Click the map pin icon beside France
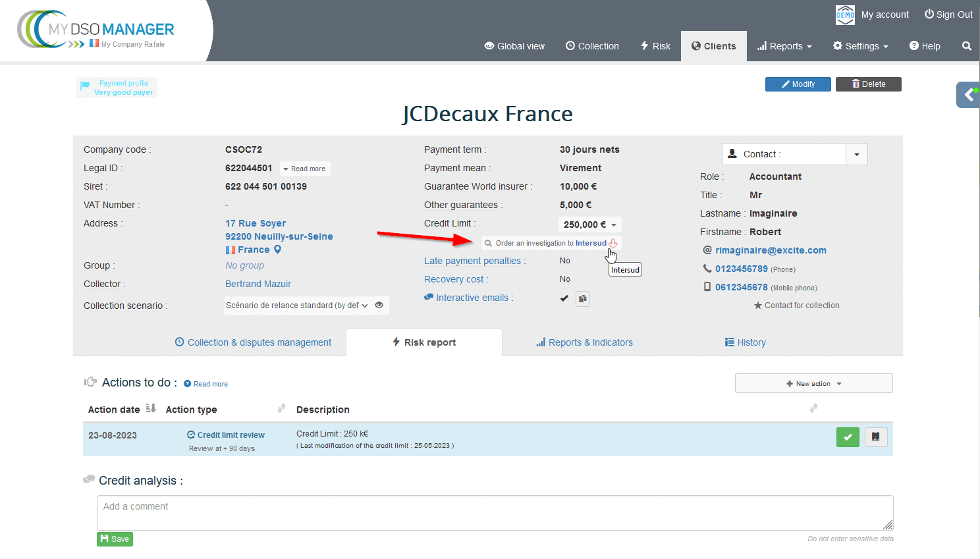 point(277,250)
